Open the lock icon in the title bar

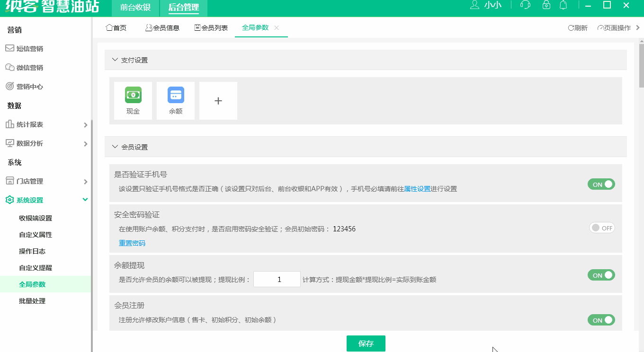tap(546, 5)
